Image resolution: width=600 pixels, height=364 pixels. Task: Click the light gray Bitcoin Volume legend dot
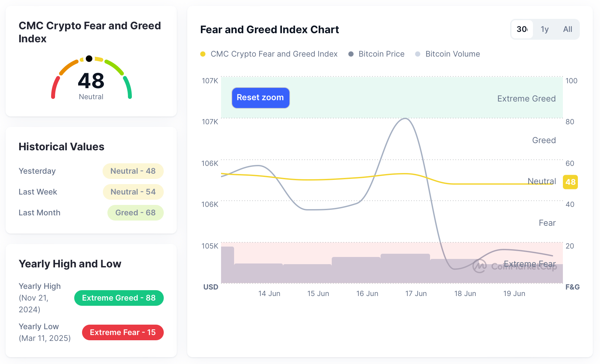click(418, 54)
